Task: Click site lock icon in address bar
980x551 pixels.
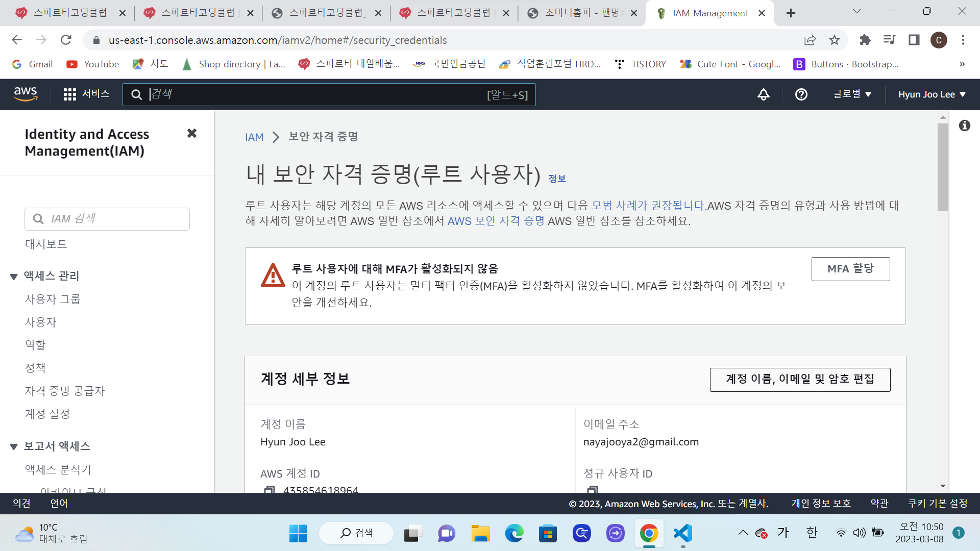Action: click(95, 40)
